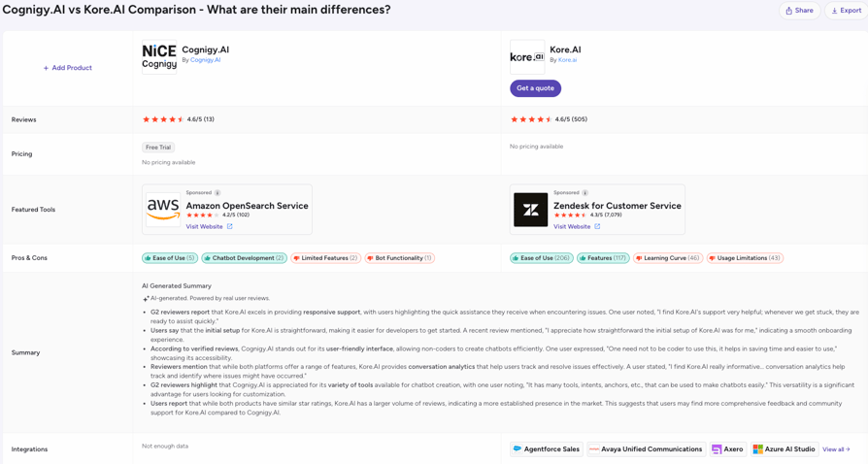The height and width of the screenshot is (464, 868).
Task: Visit Website for Zendesk
Action: point(572,226)
